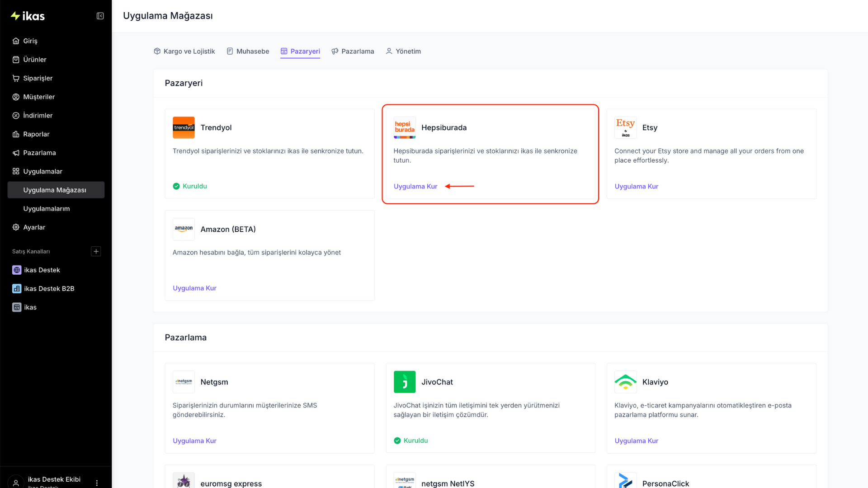Click the Etsy app logo

tap(626, 127)
